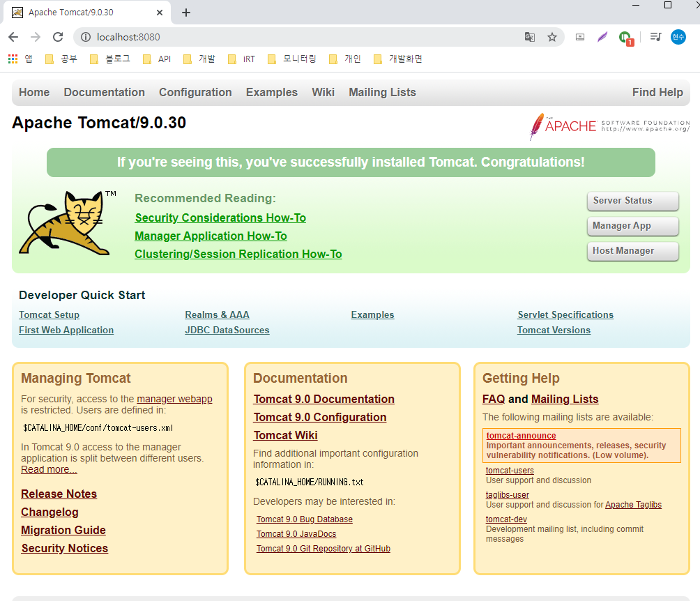
Task: Open Wiki in the nav bar
Action: [323, 93]
